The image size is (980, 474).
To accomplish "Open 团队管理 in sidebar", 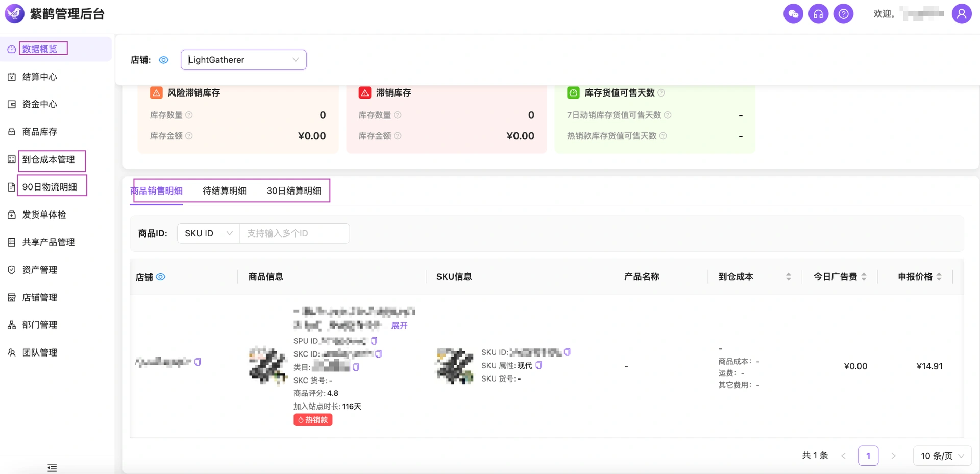I will 56,352.
